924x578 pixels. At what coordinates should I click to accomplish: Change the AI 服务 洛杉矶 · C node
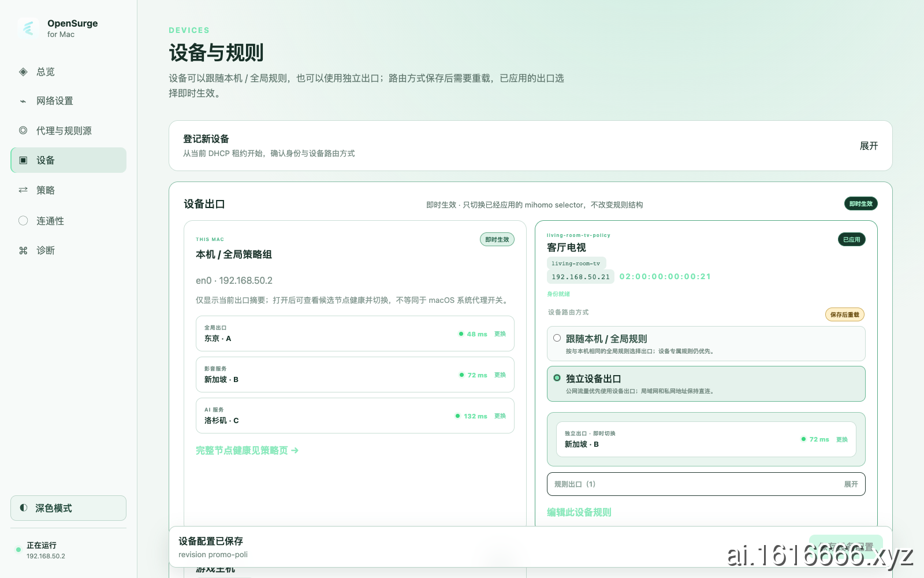(500, 416)
